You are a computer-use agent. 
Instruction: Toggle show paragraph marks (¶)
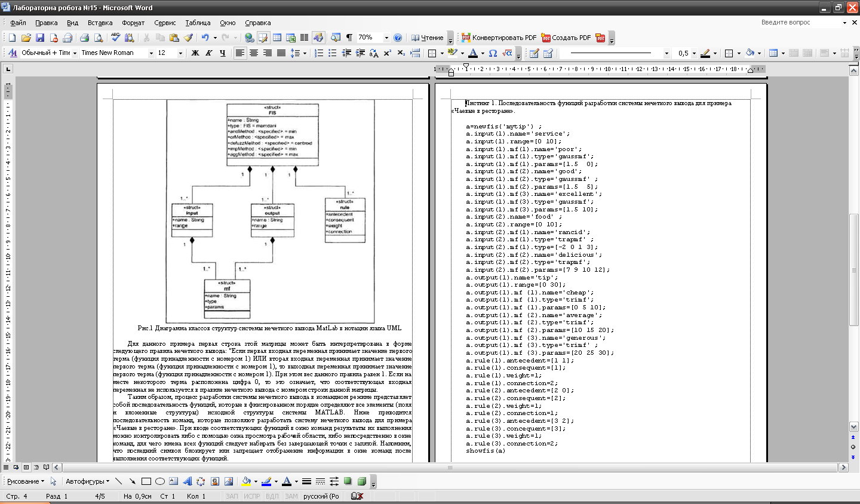click(349, 38)
